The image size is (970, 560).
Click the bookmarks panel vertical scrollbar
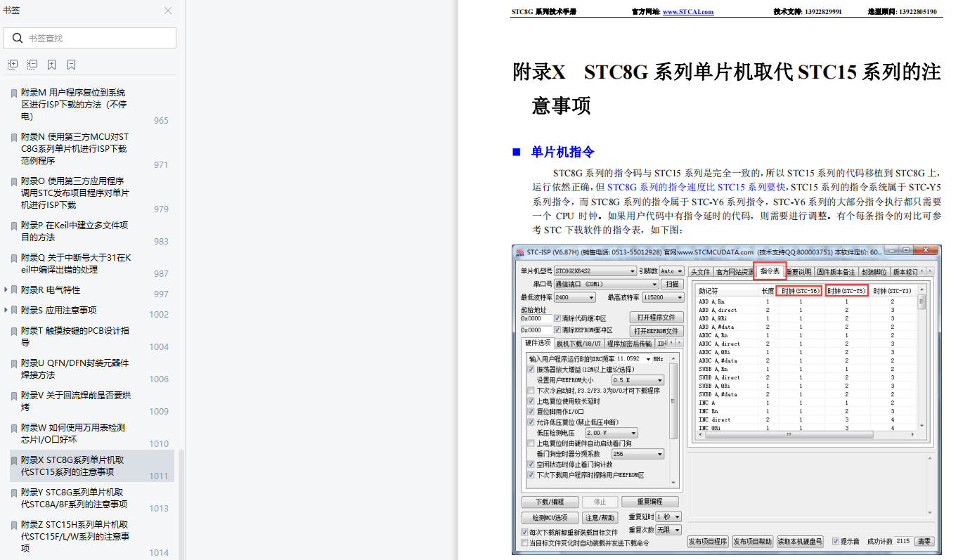(181, 504)
